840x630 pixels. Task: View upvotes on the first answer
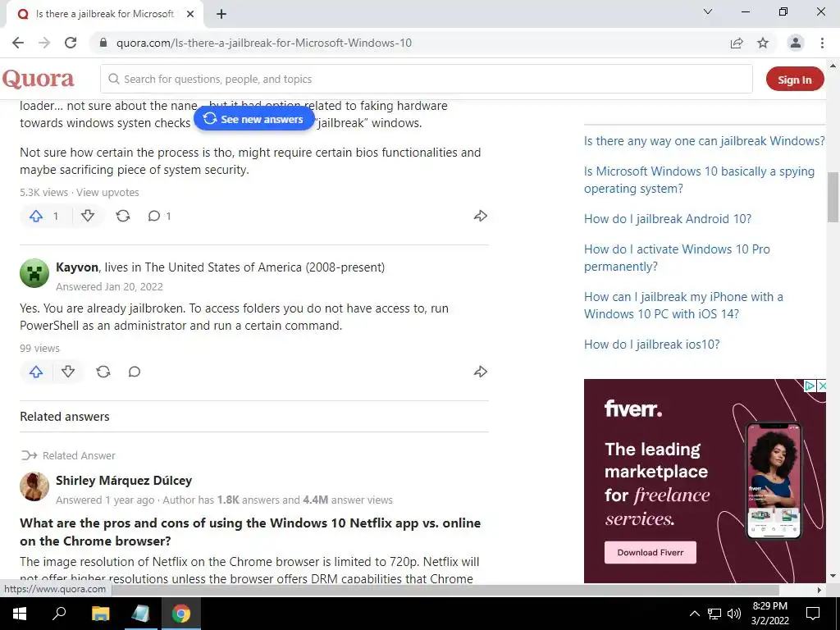[107, 192]
